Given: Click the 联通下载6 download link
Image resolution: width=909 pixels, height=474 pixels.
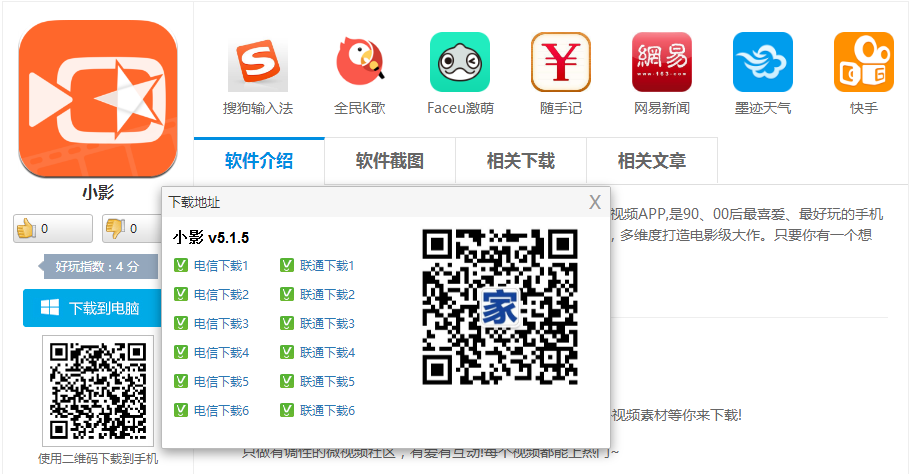Looking at the screenshot, I should (x=327, y=410).
